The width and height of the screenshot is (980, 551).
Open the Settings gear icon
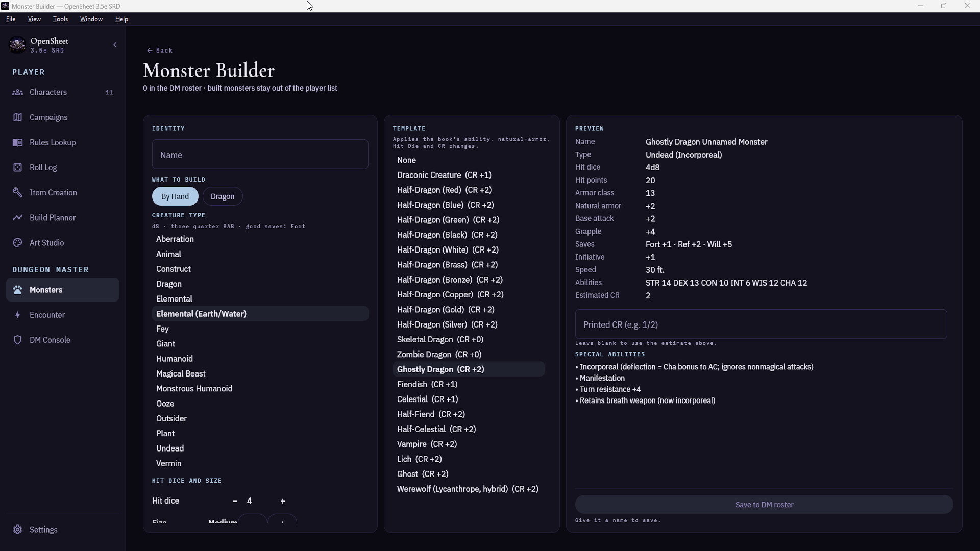pyautogui.click(x=17, y=530)
